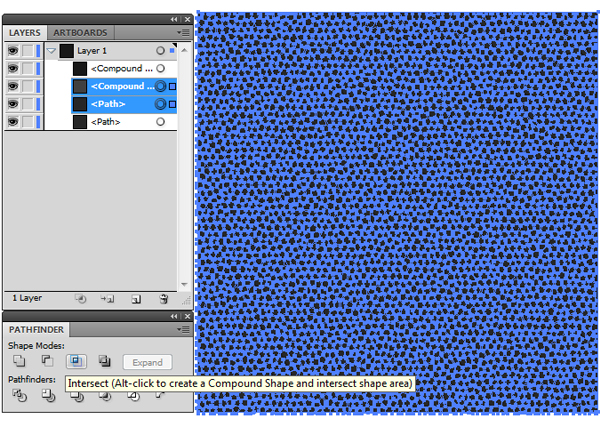Toggle lock box on highlighted <Compound ...> row
600x424 pixels.
(28, 86)
